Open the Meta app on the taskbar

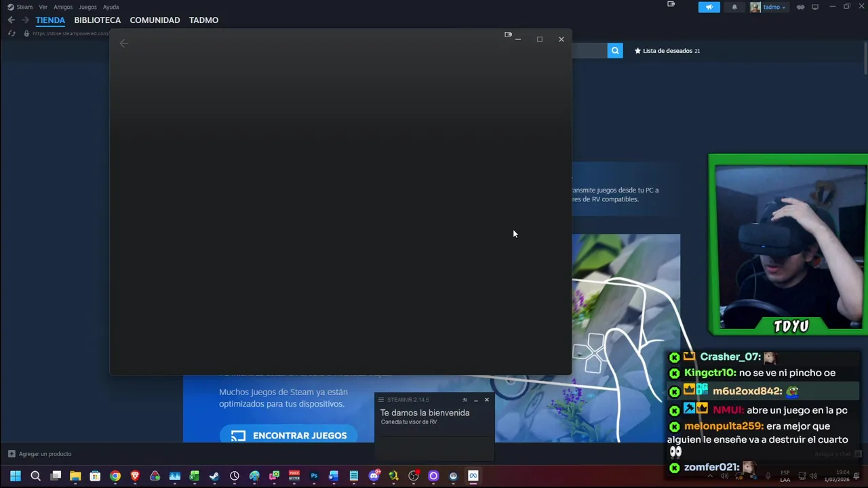coord(473,476)
